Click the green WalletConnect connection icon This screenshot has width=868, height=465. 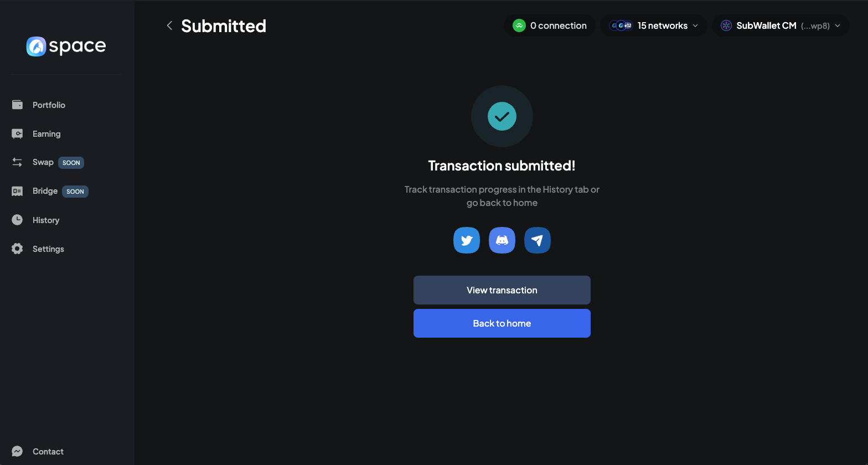pos(519,25)
